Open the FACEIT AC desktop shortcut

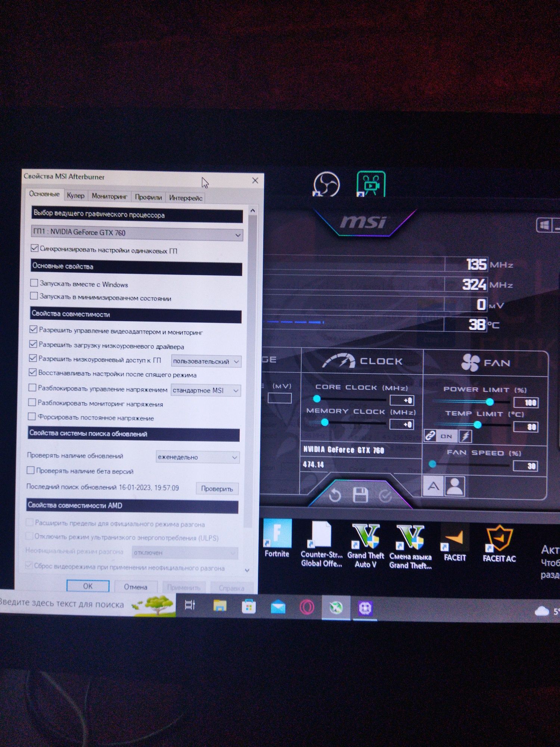pyautogui.click(x=499, y=543)
